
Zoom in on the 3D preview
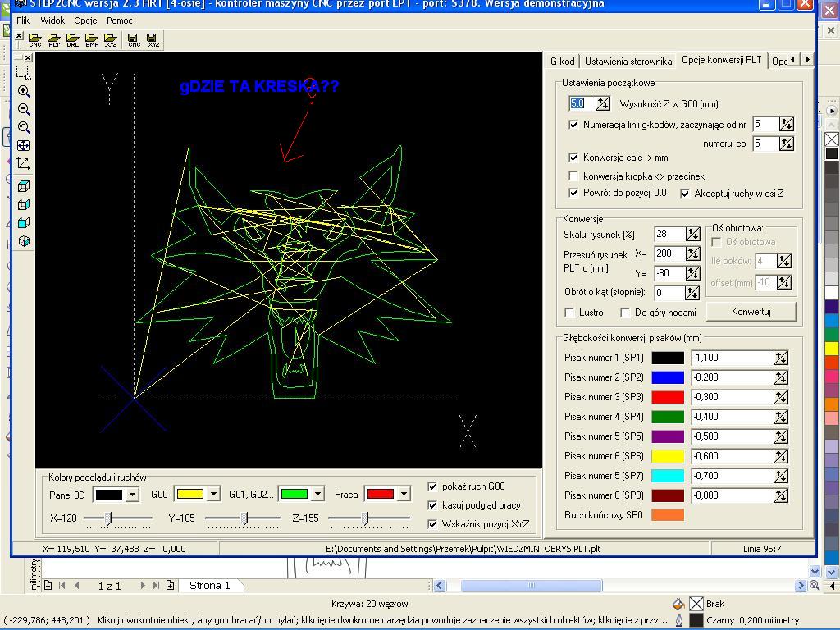point(24,91)
